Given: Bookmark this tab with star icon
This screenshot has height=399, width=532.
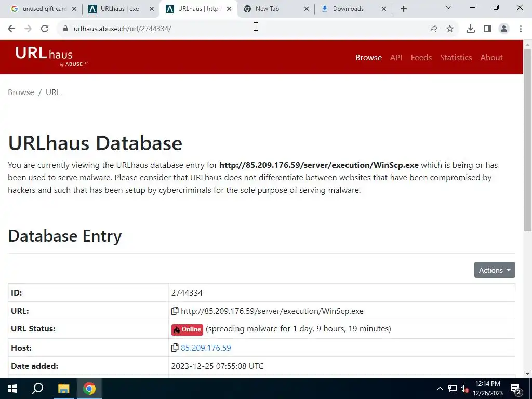Looking at the screenshot, I should 450,29.
